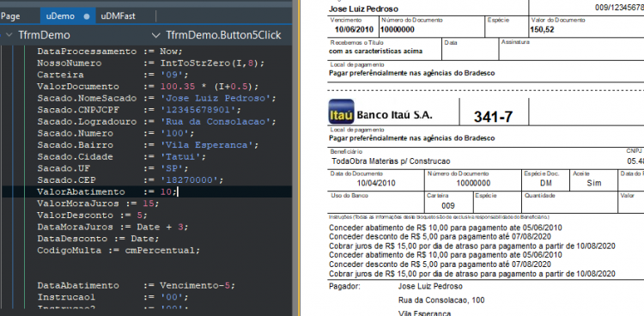Click the Sacado.Numero := '100' line
This screenshot has width=644, height=316.
[116, 134]
